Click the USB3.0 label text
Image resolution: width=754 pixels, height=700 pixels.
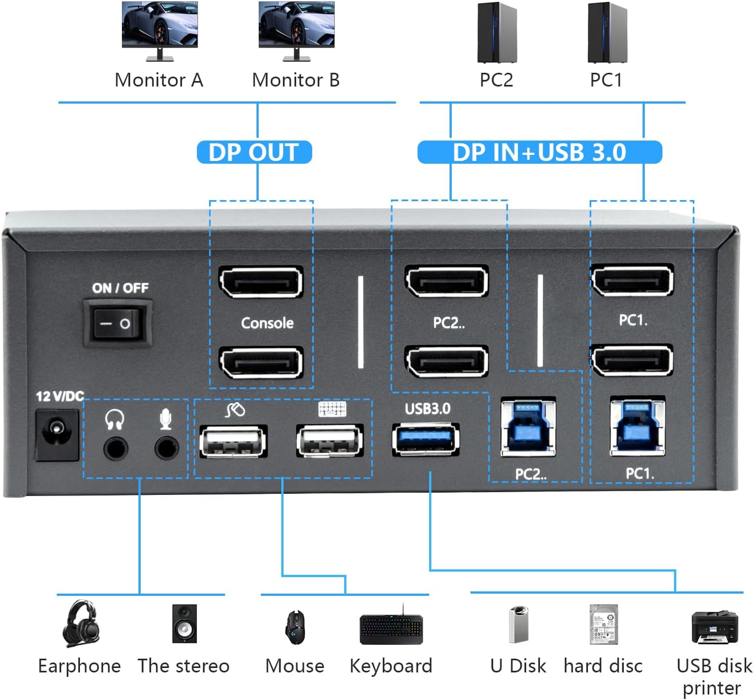coord(427,408)
